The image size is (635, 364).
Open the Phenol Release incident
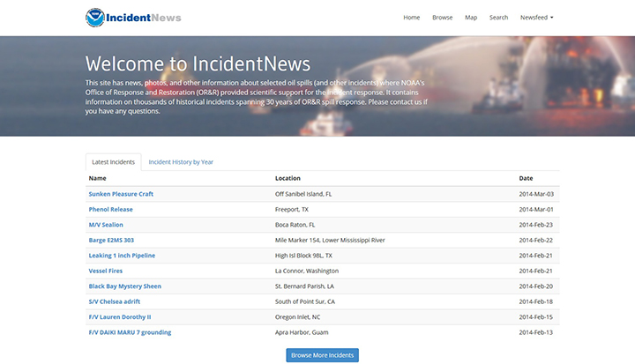point(110,210)
